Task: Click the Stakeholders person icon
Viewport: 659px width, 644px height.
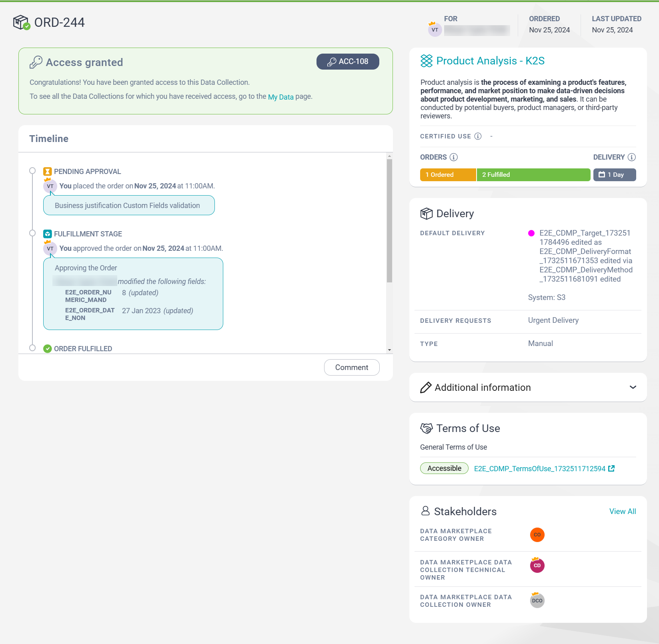Action: coord(425,511)
